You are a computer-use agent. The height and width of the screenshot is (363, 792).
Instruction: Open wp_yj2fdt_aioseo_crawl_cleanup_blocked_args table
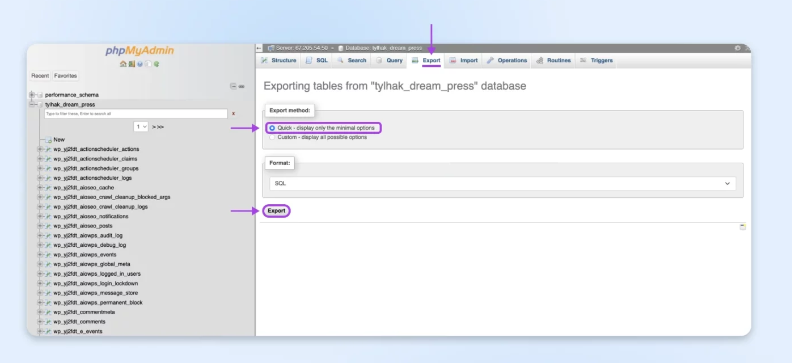[x=112, y=197]
